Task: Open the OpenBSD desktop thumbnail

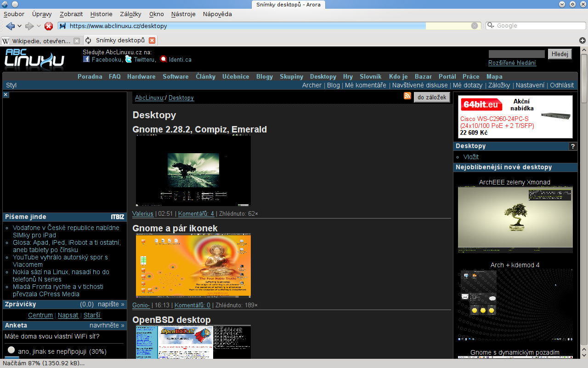Action: (x=193, y=342)
